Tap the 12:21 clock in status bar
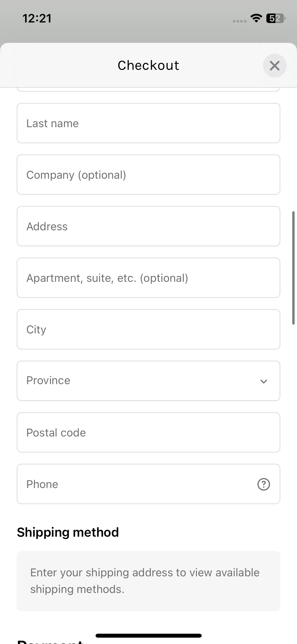 click(x=37, y=18)
